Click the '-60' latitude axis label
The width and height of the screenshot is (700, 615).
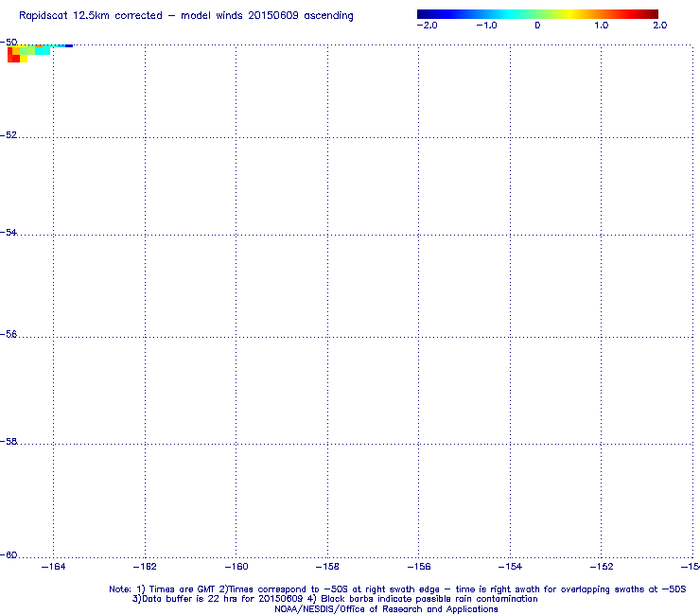coord(9,554)
